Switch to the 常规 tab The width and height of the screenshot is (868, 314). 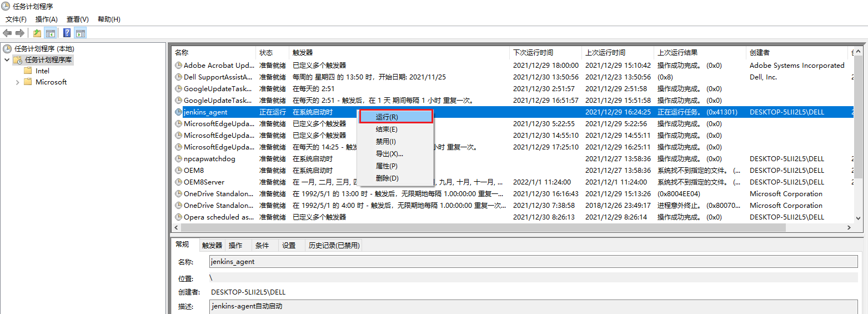click(x=184, y=245)
